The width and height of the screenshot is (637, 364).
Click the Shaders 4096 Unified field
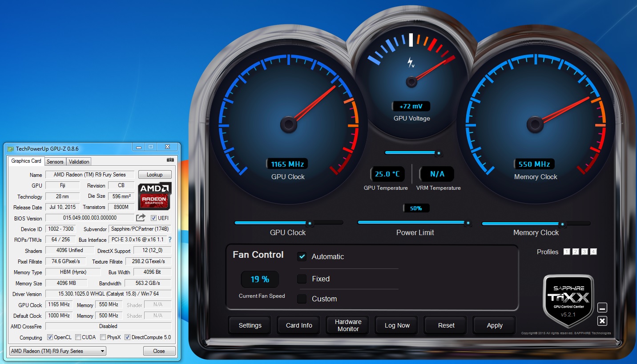70,250
